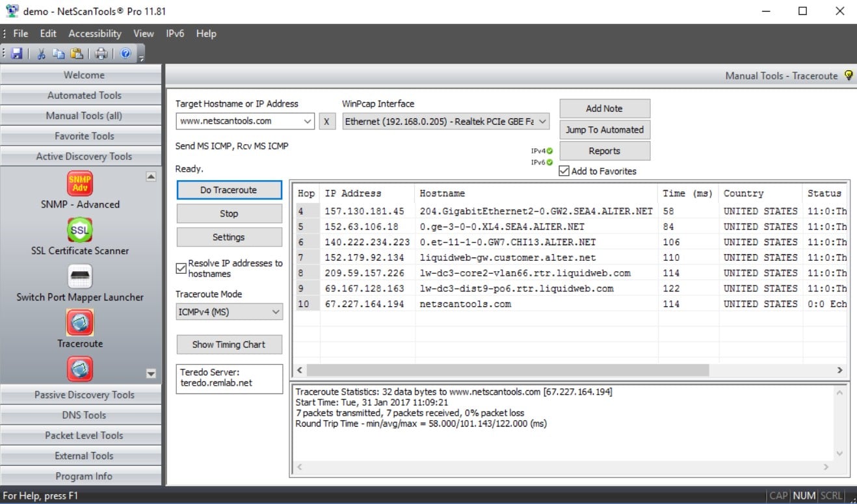Collapse the Active Discovery Tools section
The width and height of the screenshot is (857, 504).
pos(81,156)
